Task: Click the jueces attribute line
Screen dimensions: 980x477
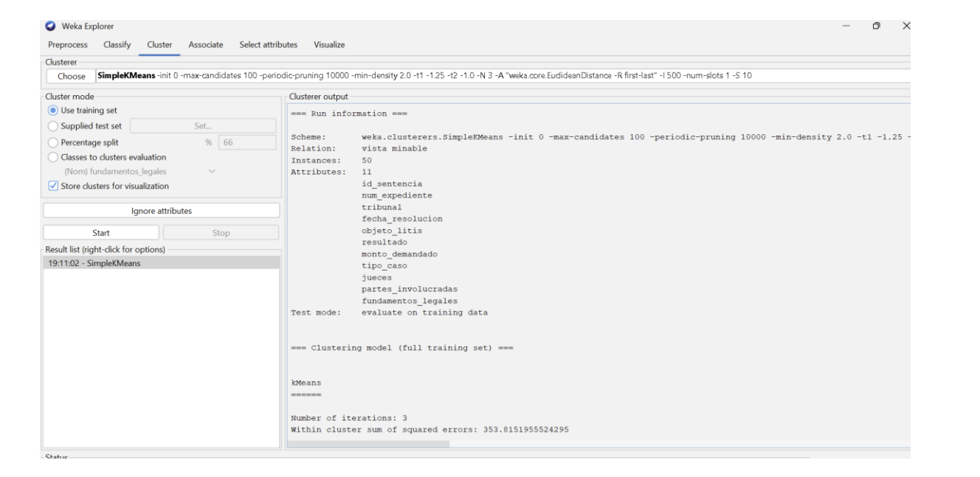Action: (x=377, y=277)
